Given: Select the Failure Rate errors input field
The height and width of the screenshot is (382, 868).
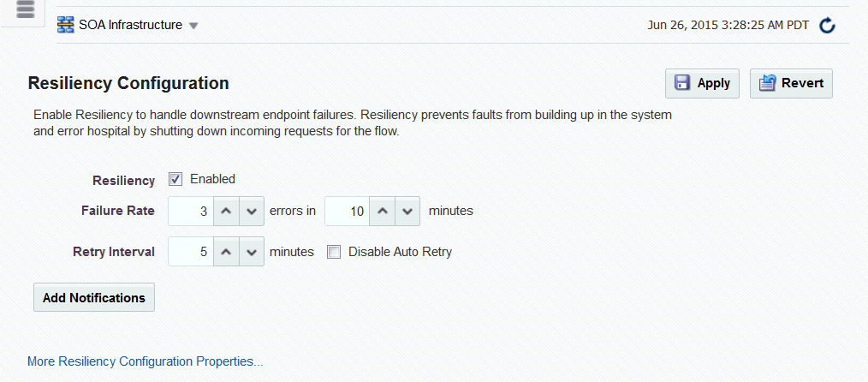Looking at the screenshot, I should tap(191, 211).
